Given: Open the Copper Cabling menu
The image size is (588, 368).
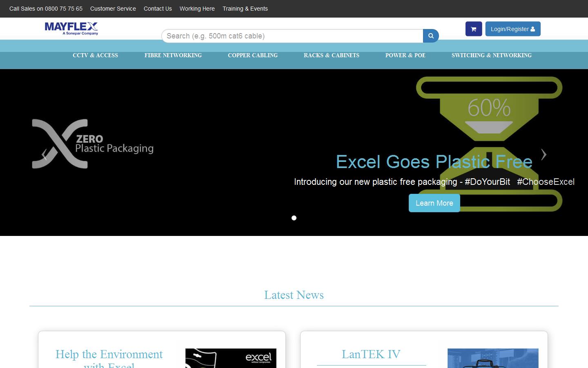Looking at the screenshot, I should tap(253, 55).
